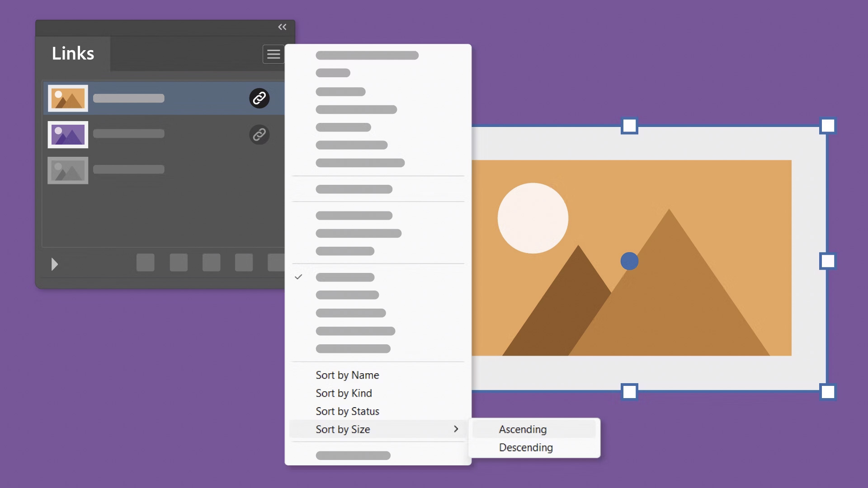Click the orange mountain thumbnail in Links
The image size is (868, 488).
click(x=68, y=98)
